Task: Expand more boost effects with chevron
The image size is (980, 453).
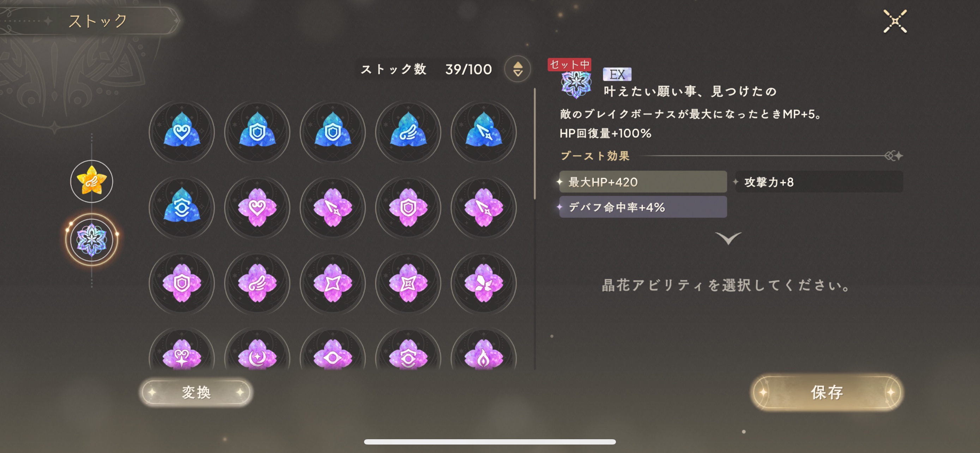Action: tap(728, 238)
